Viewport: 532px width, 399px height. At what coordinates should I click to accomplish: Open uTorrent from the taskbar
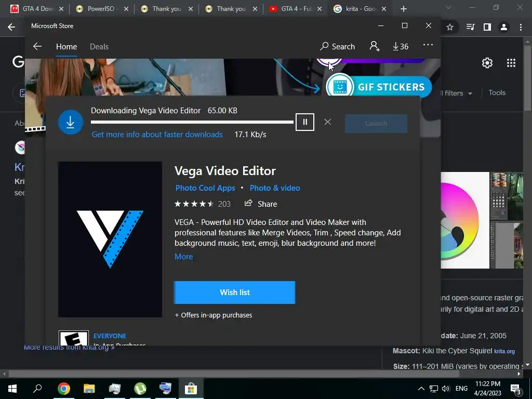tap(140, 389)
